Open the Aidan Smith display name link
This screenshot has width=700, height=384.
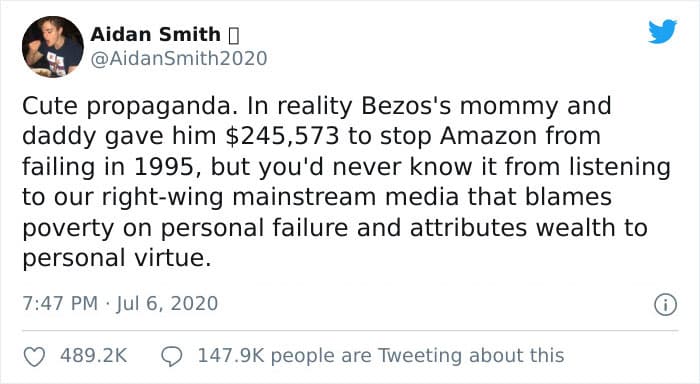tap(155, 35)
